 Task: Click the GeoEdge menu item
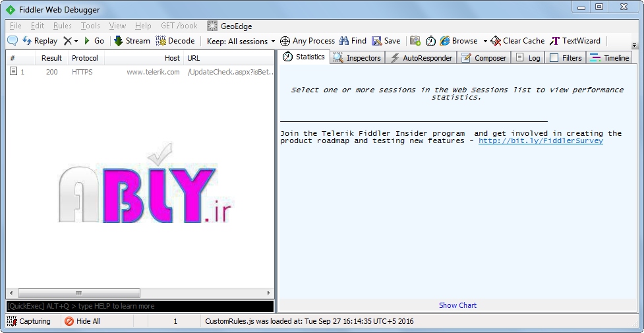(229, 26)
